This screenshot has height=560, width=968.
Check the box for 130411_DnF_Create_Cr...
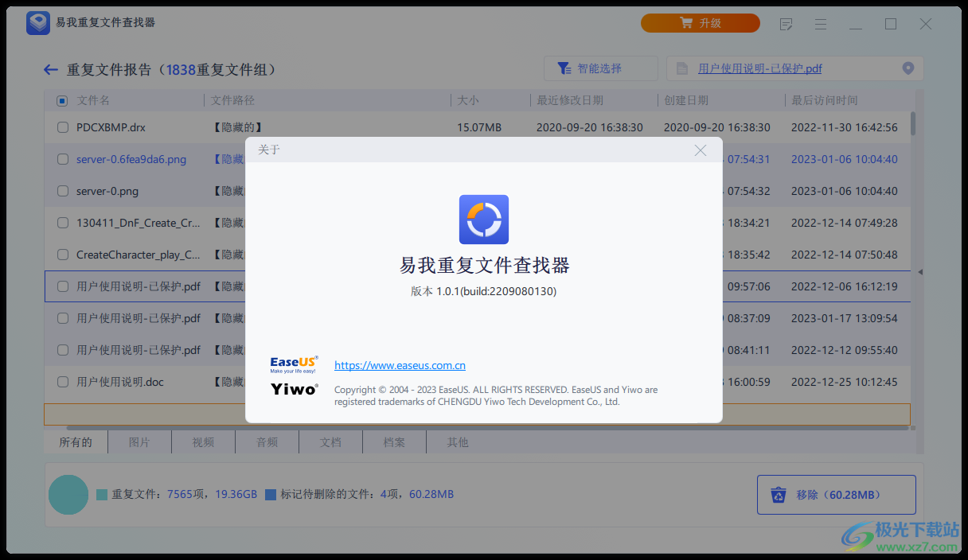pyautogui.click(x=63, y=223)
